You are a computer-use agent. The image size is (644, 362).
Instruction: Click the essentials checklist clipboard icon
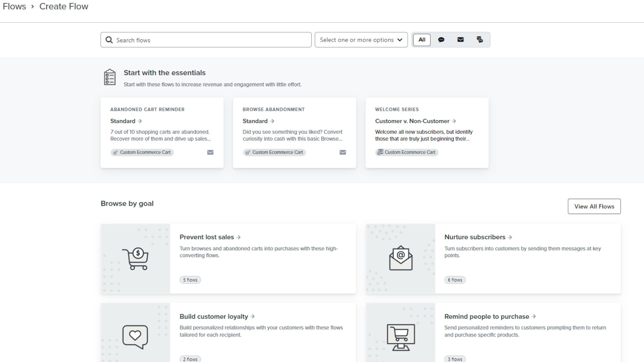tap(110, 77)
